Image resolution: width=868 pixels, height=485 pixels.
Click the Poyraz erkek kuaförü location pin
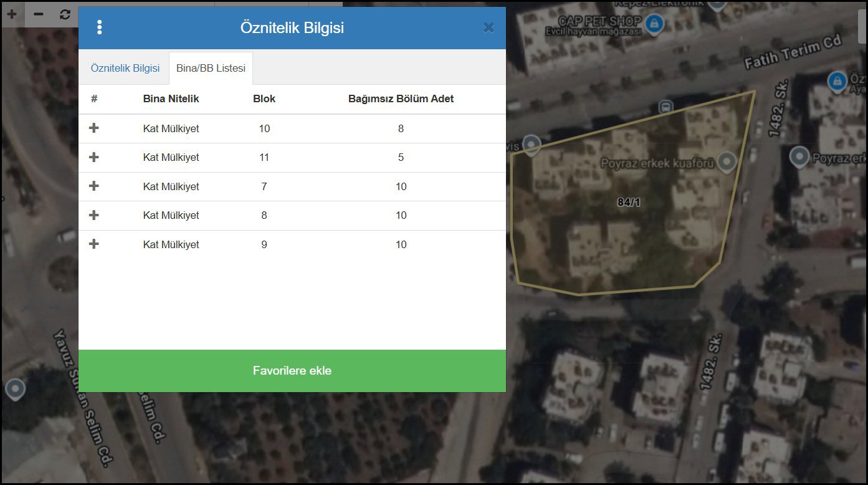pyautogui.click(x=727, y=163)
